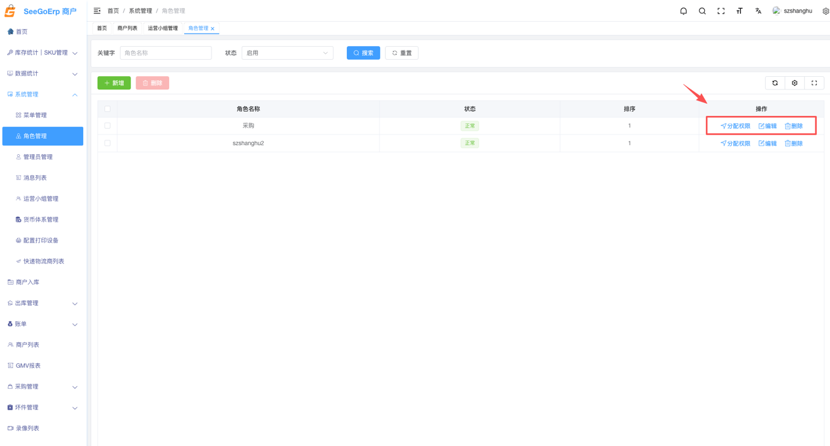Image resolution: width=830 pixels, height=446 pixels.
Task: Open the 状态 status dropdown
Action: point(287,53)
